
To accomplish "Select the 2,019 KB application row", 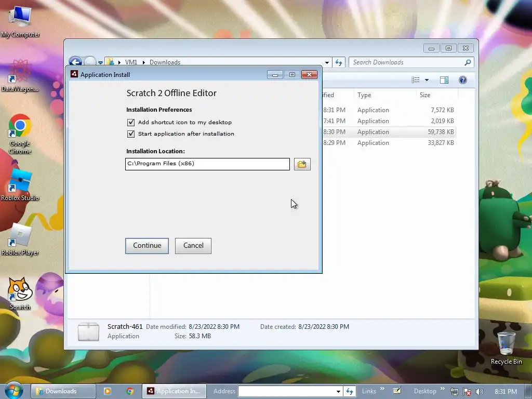I will click(x=389, y=121).
